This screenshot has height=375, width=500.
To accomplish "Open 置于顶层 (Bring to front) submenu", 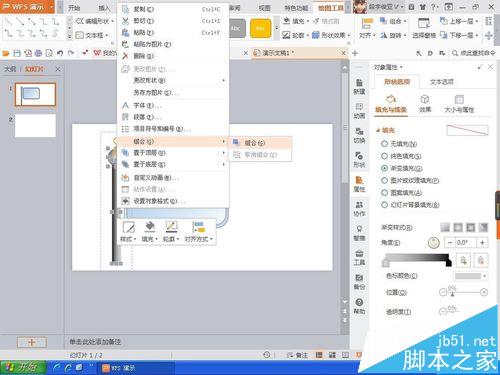I will 172,153.
